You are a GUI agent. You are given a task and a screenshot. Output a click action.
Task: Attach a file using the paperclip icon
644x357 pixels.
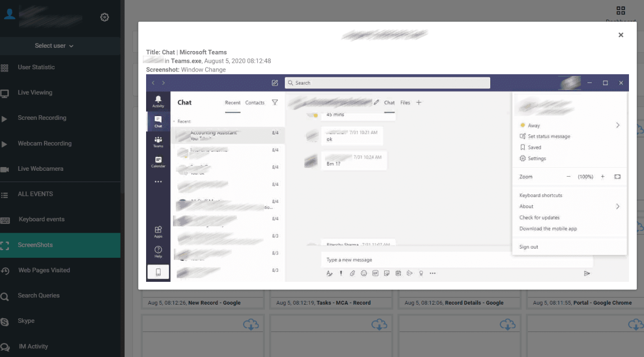[352, 273]
